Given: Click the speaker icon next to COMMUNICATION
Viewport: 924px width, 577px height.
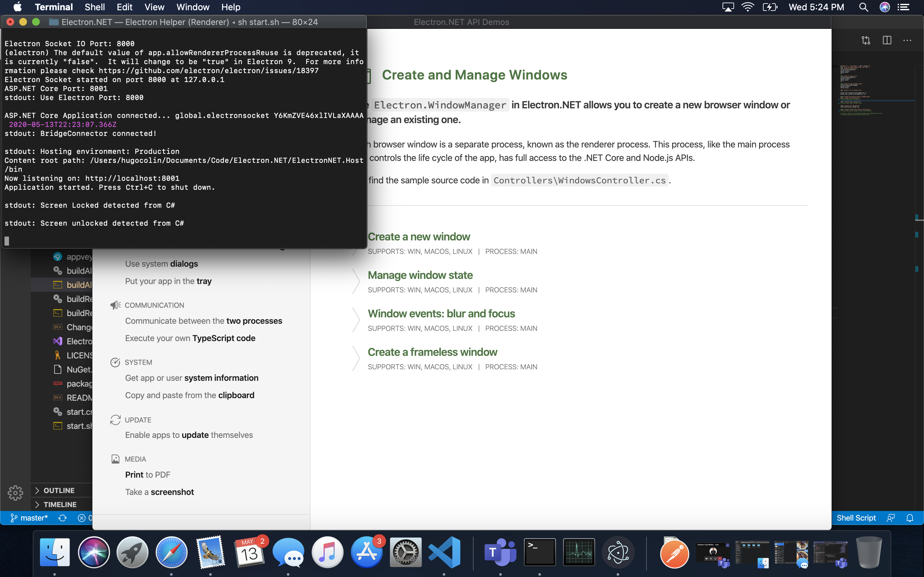Looking at the screenshot, I should coord(115,305).
